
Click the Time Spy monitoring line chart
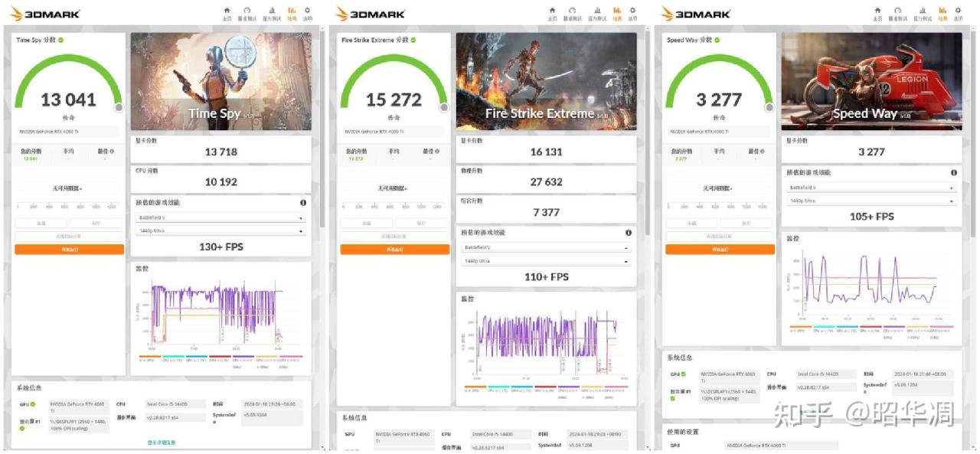click(217, 314)
